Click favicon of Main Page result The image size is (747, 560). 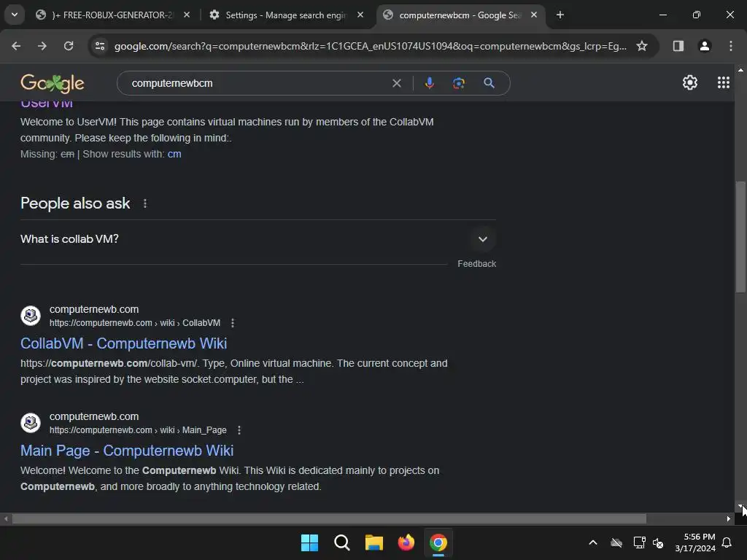pyautogui.click(x=31, y=423)
